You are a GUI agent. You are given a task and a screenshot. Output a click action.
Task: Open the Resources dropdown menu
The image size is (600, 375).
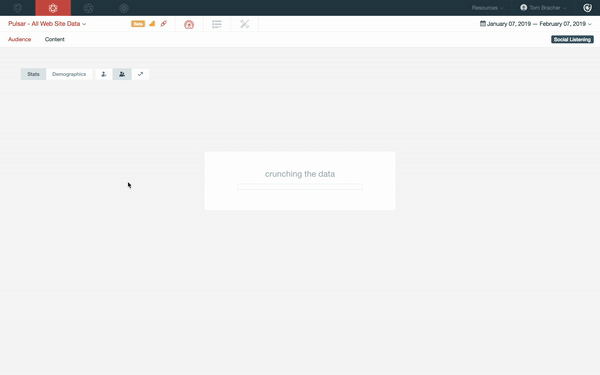point(487,8)
